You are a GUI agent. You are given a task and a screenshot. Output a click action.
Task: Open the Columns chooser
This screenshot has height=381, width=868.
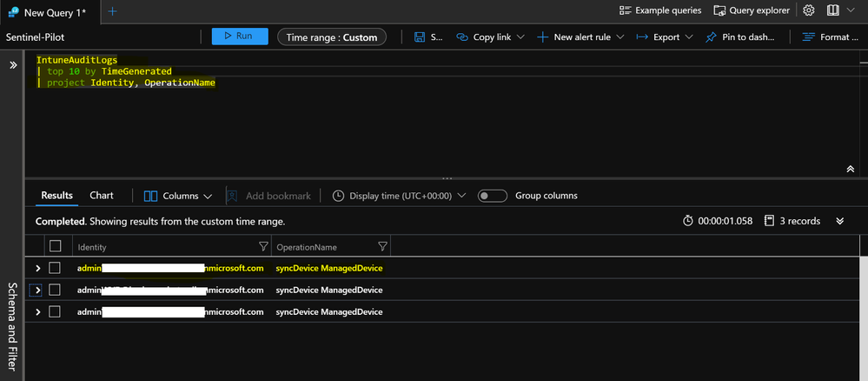[178, 196]
